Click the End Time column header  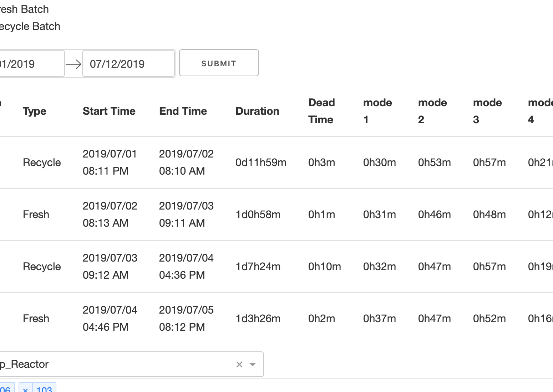click(x=183, y=111)
